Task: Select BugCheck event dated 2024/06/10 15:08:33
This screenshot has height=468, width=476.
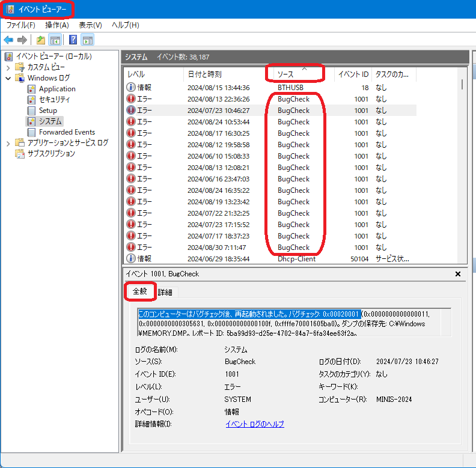Action: point(270,156)
